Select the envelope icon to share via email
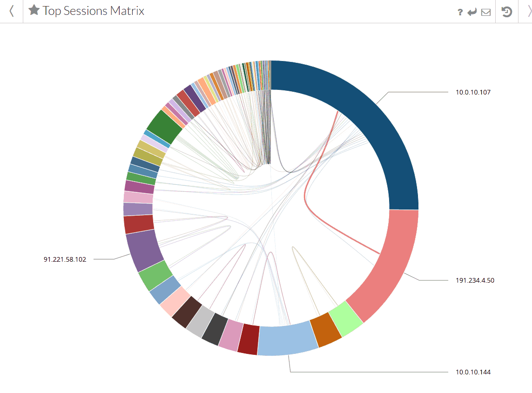This screenshot has width=532, height=393. [x=485, y=12]
